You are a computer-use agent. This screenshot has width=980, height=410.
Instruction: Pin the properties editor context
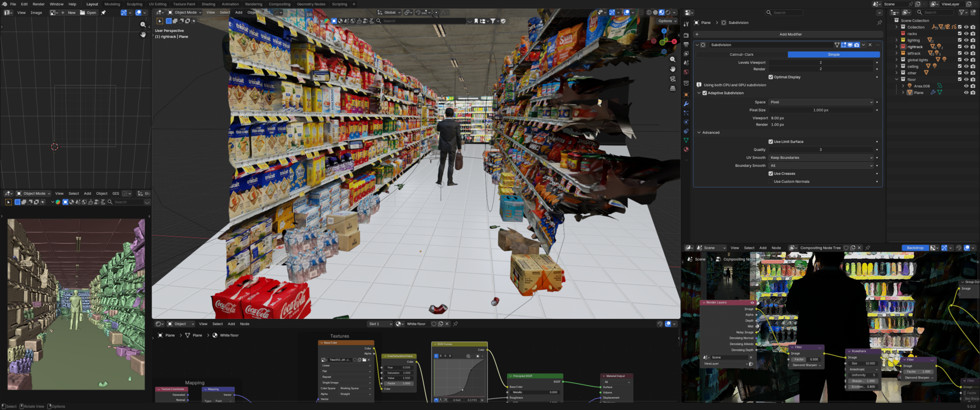tap(880, 23)
